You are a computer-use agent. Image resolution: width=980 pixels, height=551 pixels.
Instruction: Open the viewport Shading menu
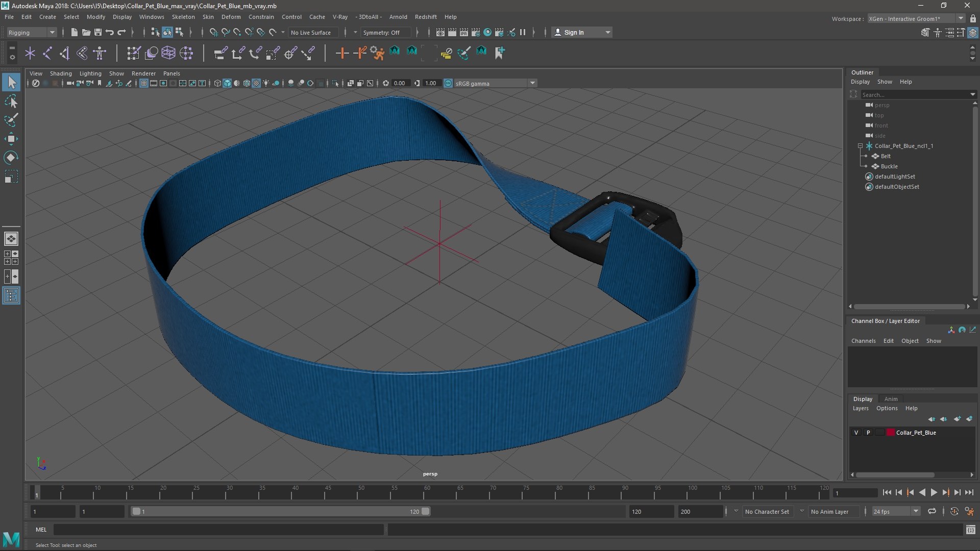pos(61,73)
